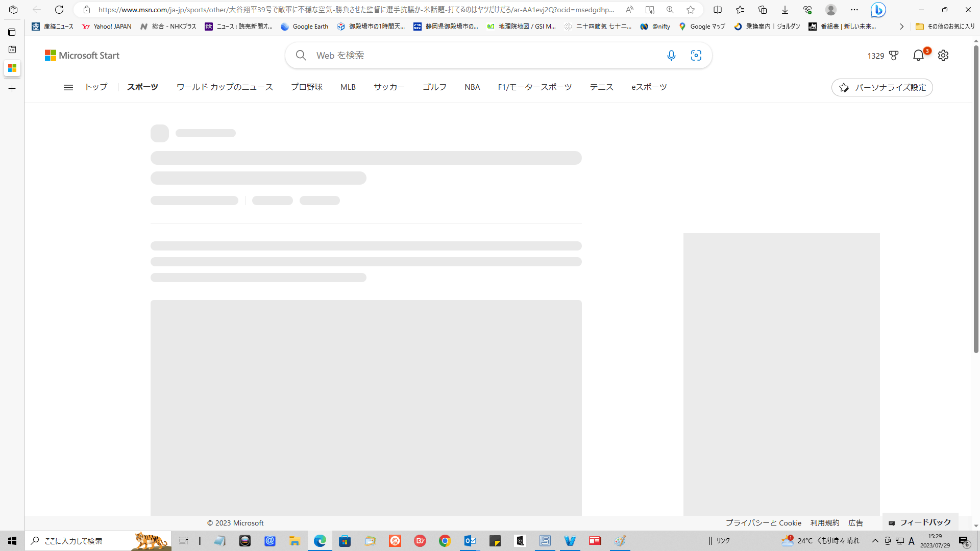Viewport: 980px width, 551px height.
Task: Select the プロ野球 category tab
Action: click(x=306, y=87)
